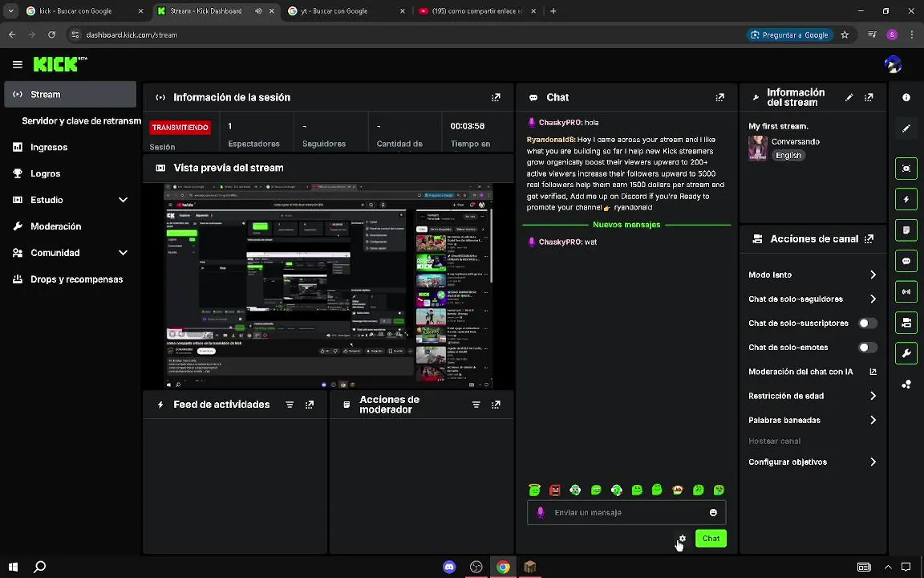Pop out the Chat panel
The height and width of the screenshot is (578, 924).
pos(719,97)
